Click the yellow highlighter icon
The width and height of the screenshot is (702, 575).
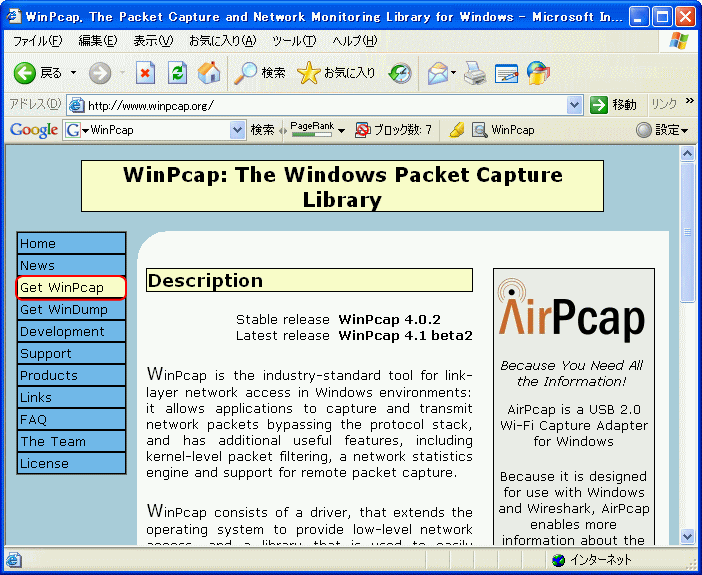[x=457, y=130]
